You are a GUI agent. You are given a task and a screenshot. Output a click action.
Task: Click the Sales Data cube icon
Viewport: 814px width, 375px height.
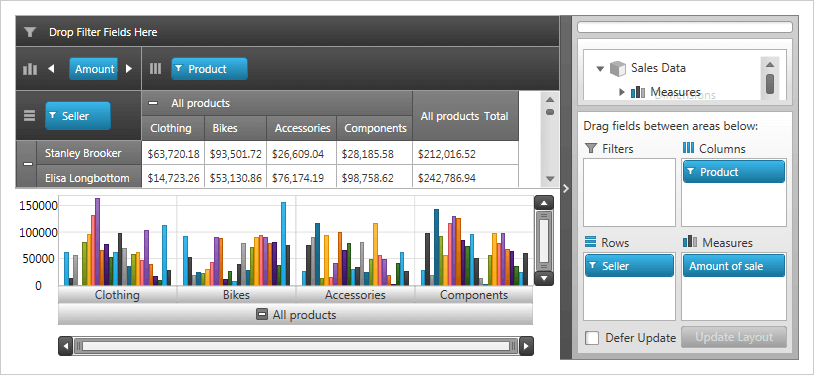pyautogui.click(x=618, y=68)
